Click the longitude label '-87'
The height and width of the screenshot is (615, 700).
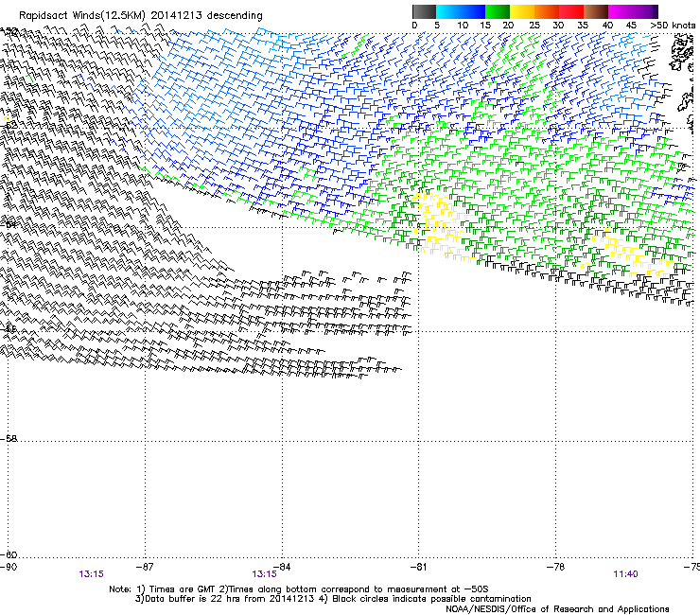click(x=145, y=567)
